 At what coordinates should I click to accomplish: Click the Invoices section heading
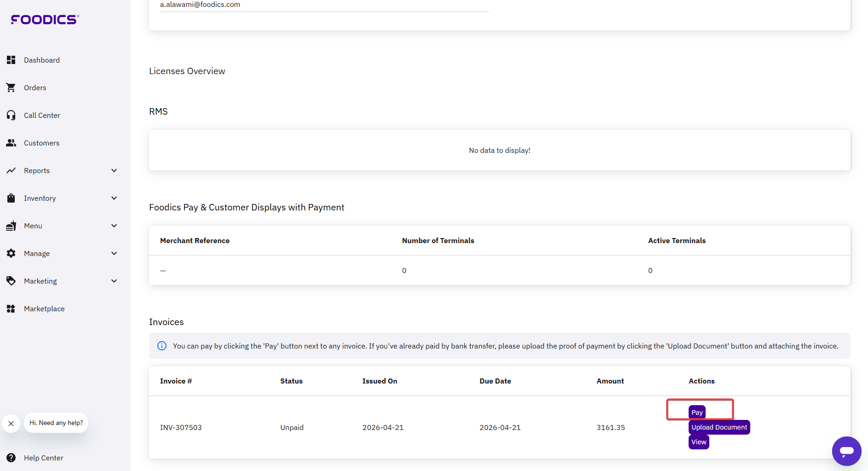pos(167,322)
